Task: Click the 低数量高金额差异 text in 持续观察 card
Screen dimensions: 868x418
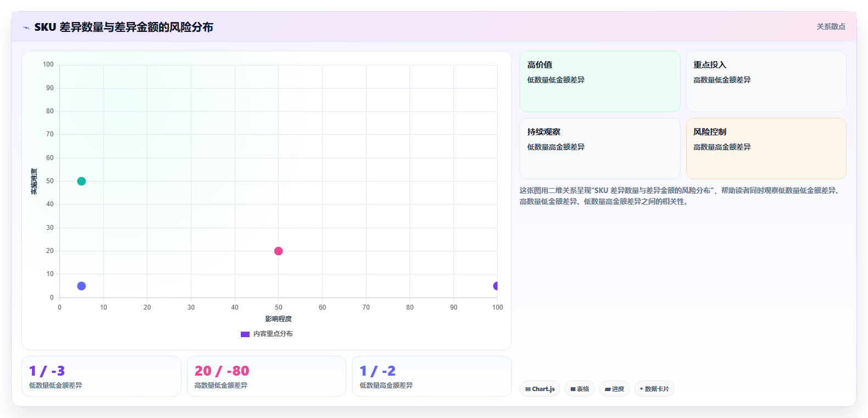Action: coord(556,147)
